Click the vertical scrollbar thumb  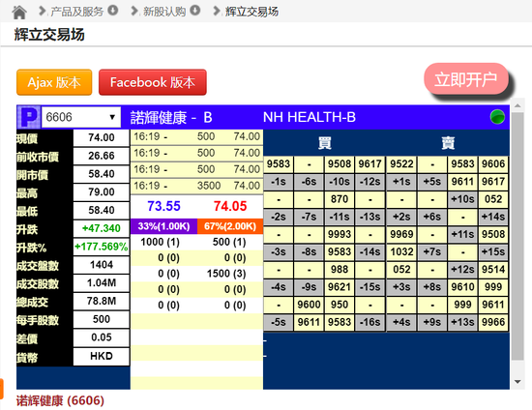point(517,236)
